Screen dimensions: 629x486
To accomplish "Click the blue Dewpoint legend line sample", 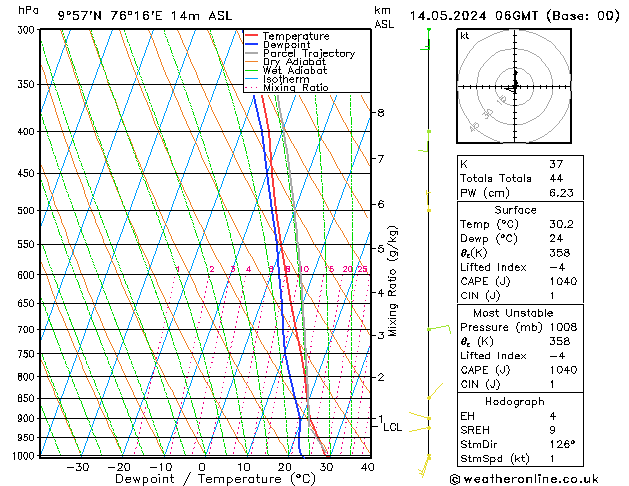I will click(251, 44).
